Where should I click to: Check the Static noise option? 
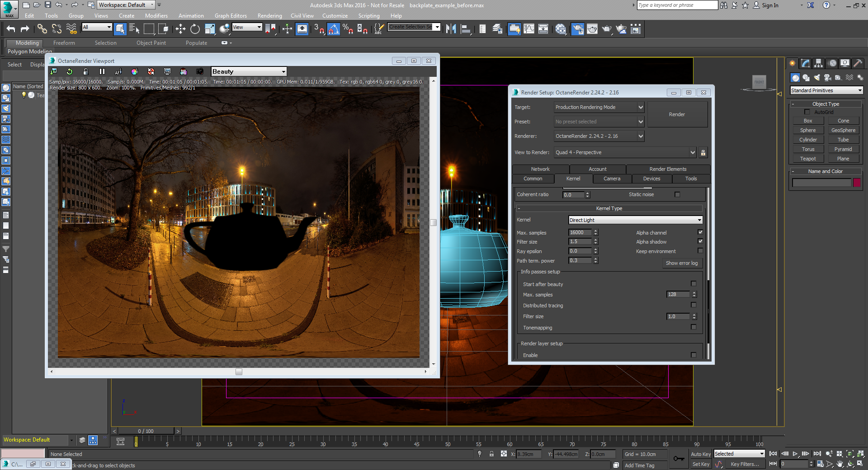click(677, 194)
